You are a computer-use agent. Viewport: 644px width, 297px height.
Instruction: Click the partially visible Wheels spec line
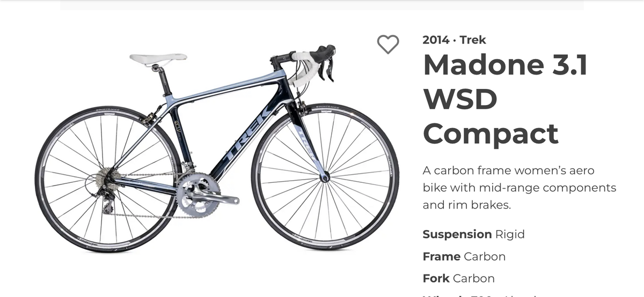483,294
